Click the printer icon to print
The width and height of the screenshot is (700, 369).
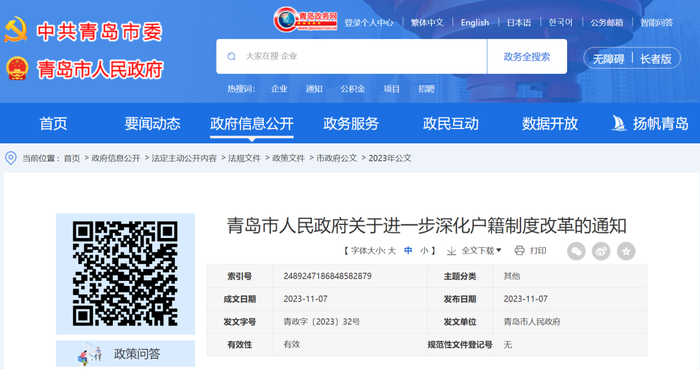(x=519, y=250)
